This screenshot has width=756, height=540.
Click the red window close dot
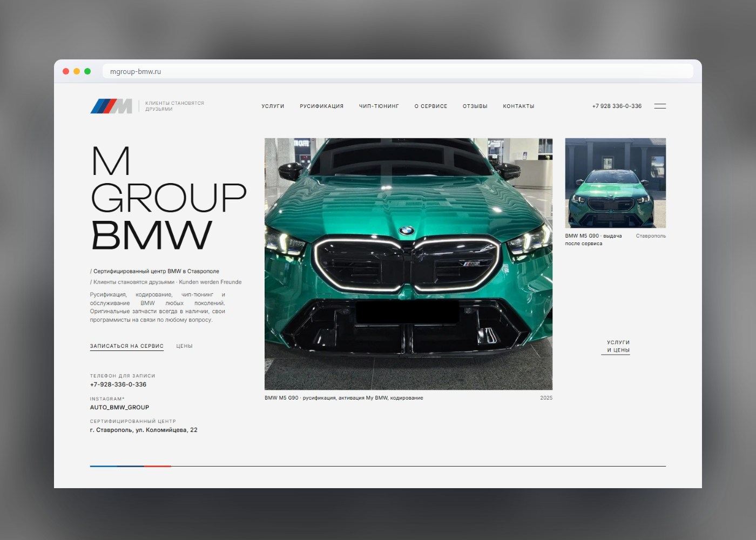click(x=66, y=71)
